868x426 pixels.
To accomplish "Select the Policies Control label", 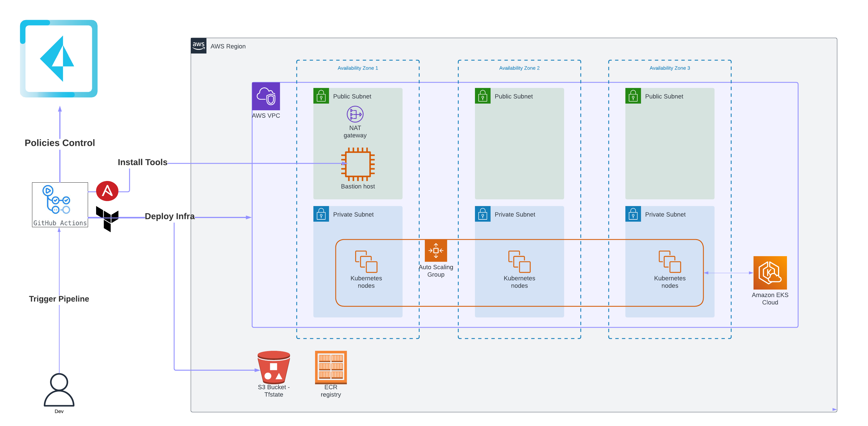I will pos(60,143).
